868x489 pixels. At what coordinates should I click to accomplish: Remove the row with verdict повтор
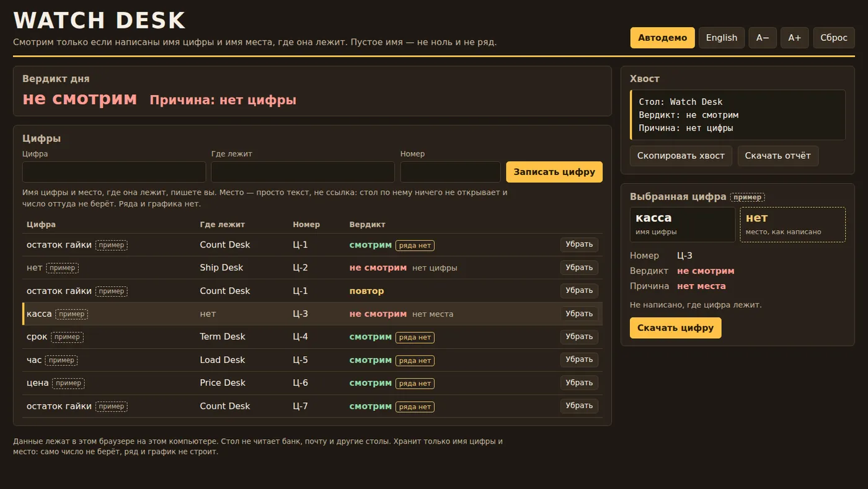[x=579, y=290]
